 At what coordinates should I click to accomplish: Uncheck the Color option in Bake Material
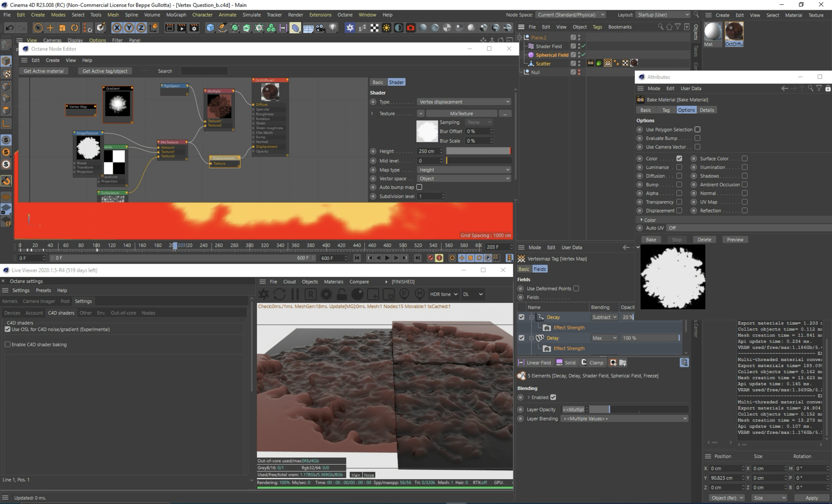(x=679, y=158)
